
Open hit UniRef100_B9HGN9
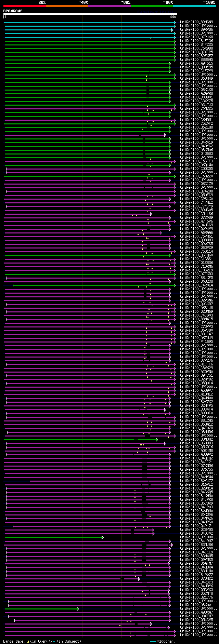(197, 22)
